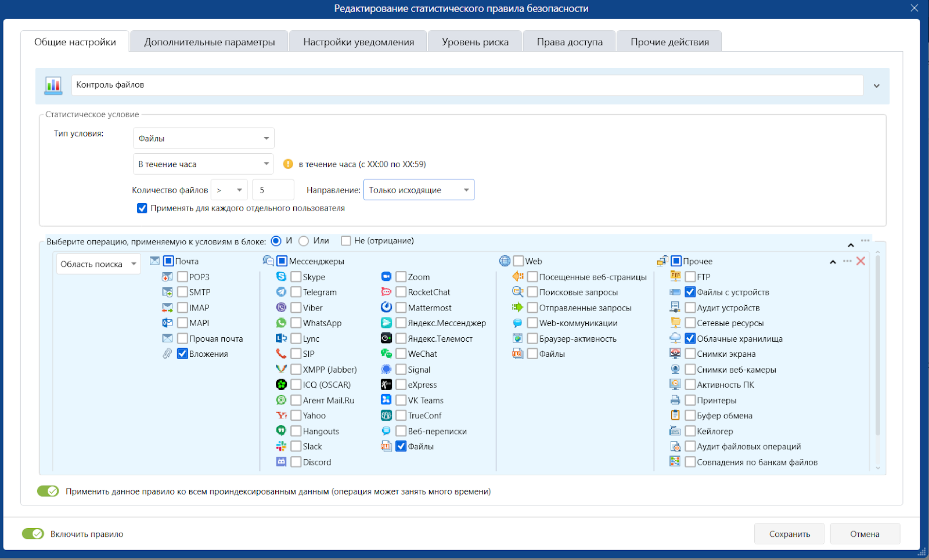The image size is (929, 560).
Task: Toggle Включить правило switch
Action: 33,534
